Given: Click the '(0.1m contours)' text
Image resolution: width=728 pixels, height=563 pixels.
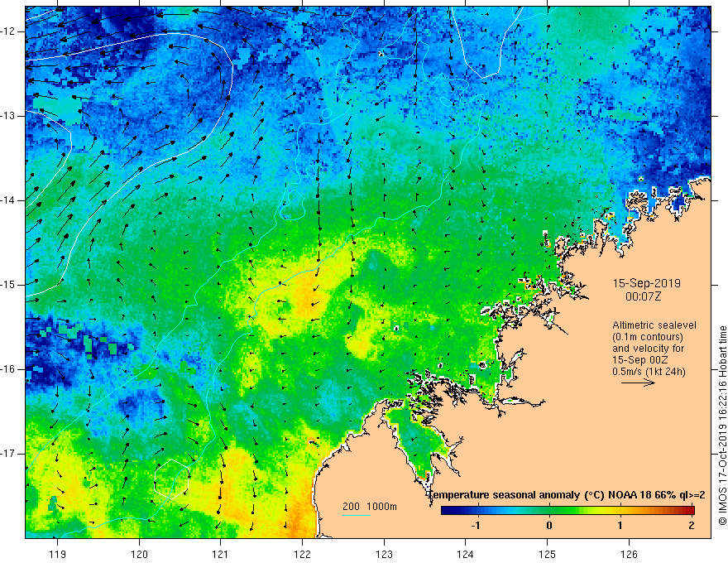Looking at the screenshot, I should pyautogui.click(x=648, y=337).
